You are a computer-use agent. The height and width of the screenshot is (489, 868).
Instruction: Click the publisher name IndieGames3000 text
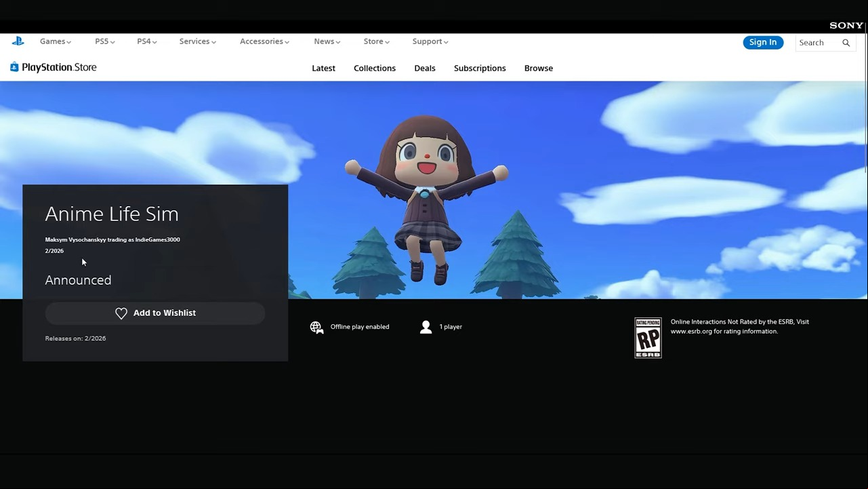tap(112, 239)
